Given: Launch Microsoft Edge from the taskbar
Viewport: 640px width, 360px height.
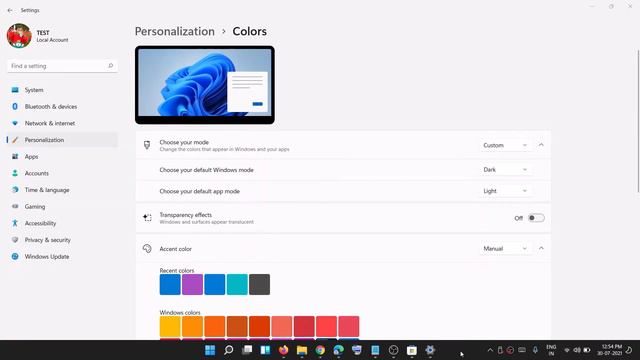Looking at the screenshot, I should coord(338,350).
